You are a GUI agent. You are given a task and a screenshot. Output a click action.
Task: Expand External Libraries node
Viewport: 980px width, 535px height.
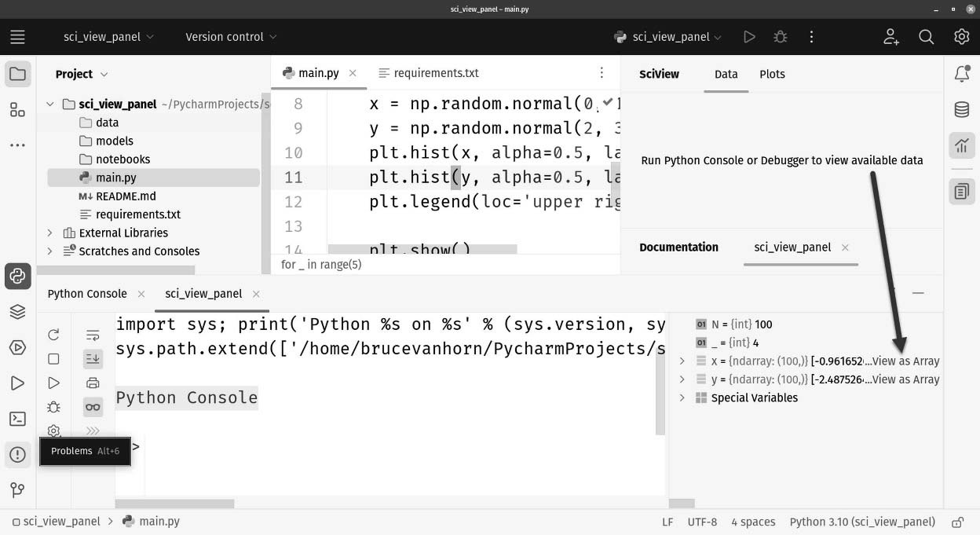(x=50, y=233)
